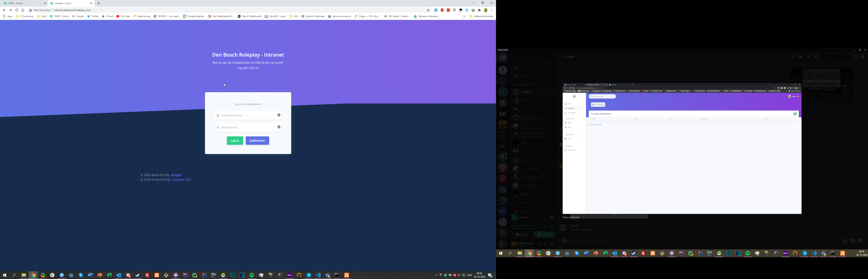Open the Knager back-end credit link

[x=176, y=175]
